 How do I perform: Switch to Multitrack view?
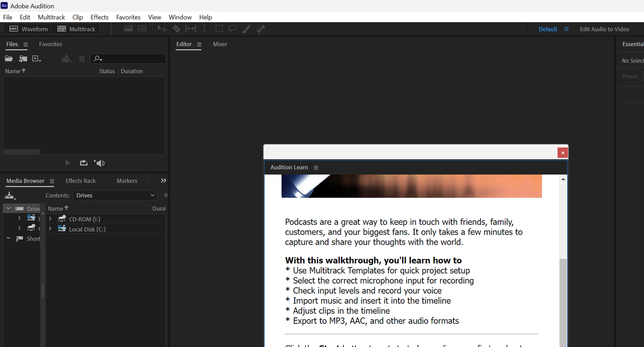pyautogui.click(x=76, y=29)
